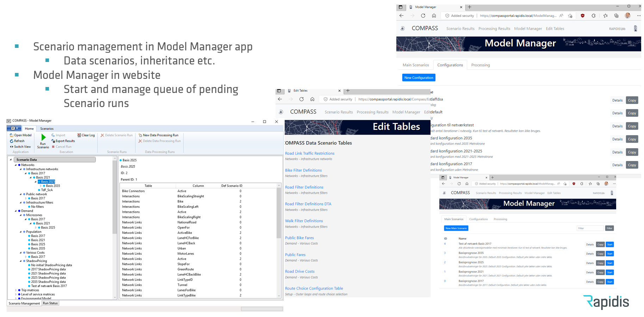Expand the Level of service matrices node

tap(16, 294)
